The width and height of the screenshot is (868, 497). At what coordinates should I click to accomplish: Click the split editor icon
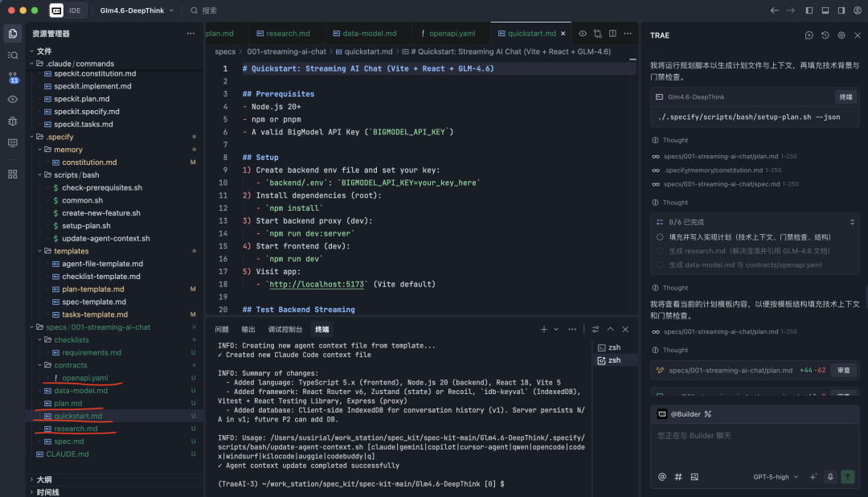click(612, 34)
